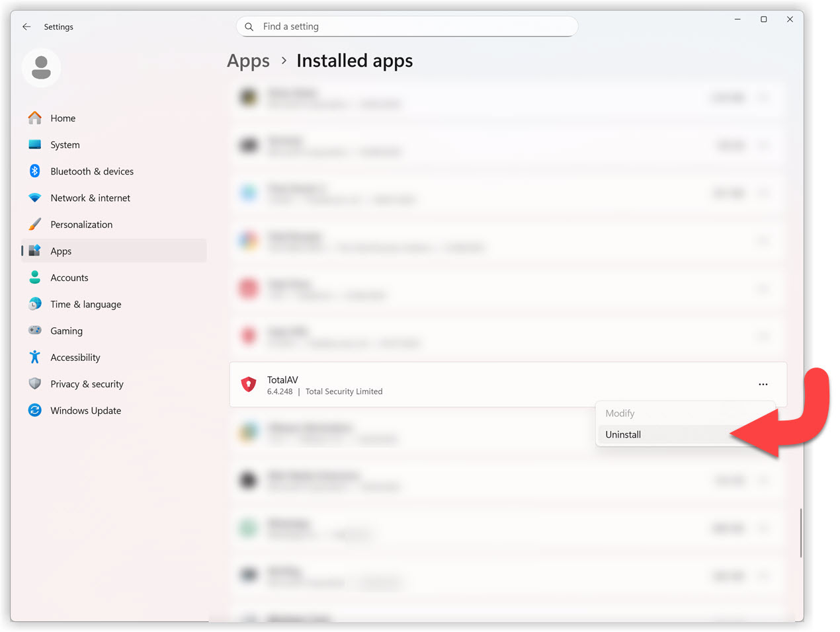Screen dimensions: 840x632
Task: Open the TotalAV three-dot options menu
Action: [763, 385]
